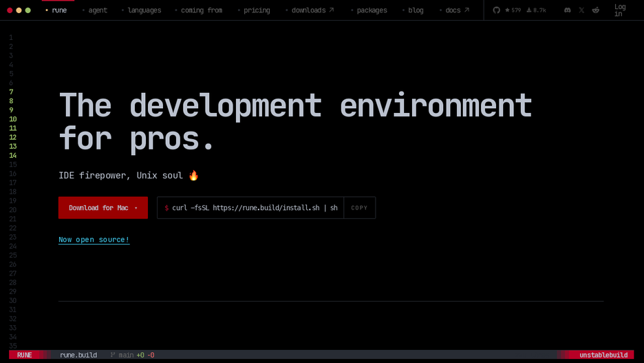Open the Now open source! link
The width and height of the screenshot is (644, 363).
pyautogui.click(x=94, y=240)
